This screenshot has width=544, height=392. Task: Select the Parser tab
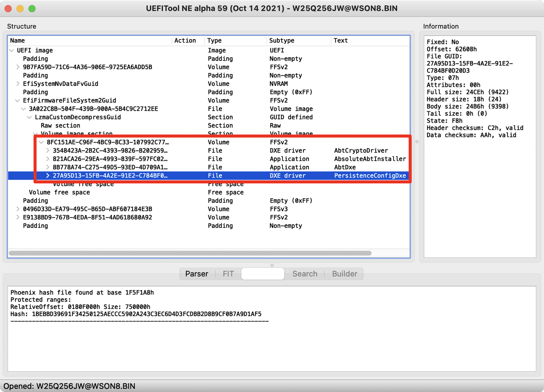[197, 274]
